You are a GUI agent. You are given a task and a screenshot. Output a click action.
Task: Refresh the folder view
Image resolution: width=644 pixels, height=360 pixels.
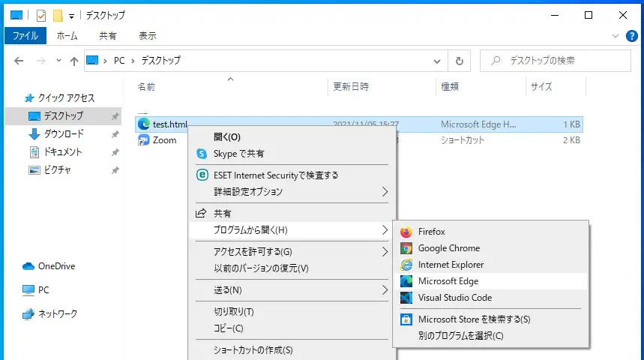point(459,61)
